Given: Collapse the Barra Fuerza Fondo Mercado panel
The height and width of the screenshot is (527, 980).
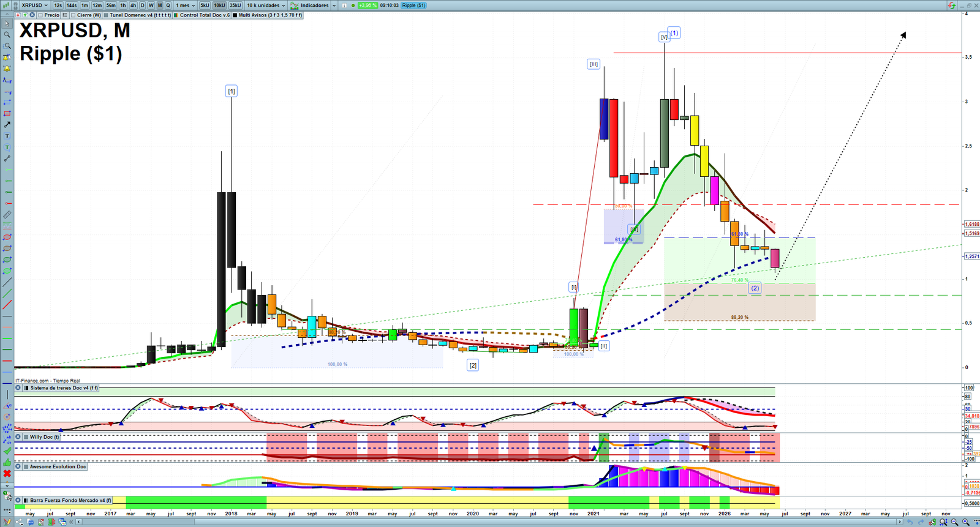Looking at the screenshot, I should [x=18, y=500].
